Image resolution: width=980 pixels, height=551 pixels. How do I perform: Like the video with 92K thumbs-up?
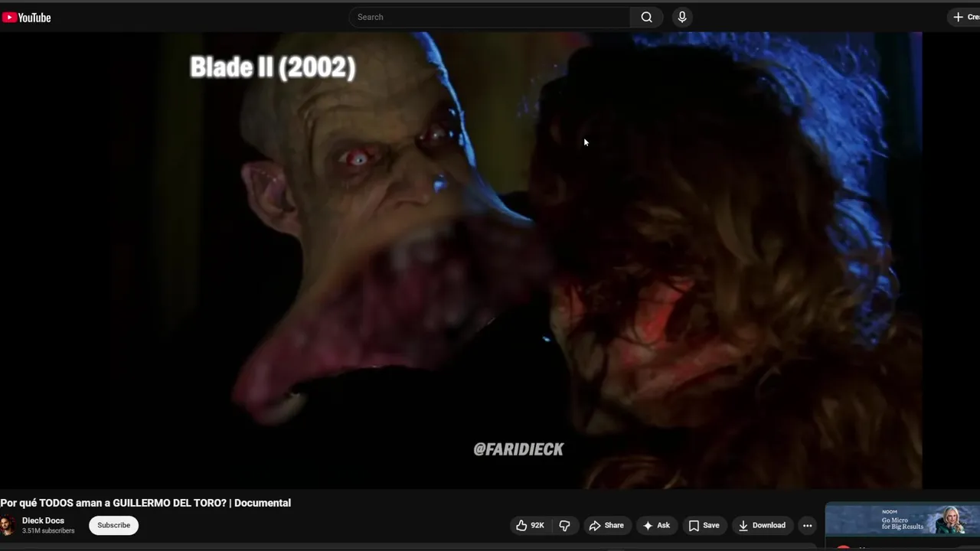click(x=530, y=525)
